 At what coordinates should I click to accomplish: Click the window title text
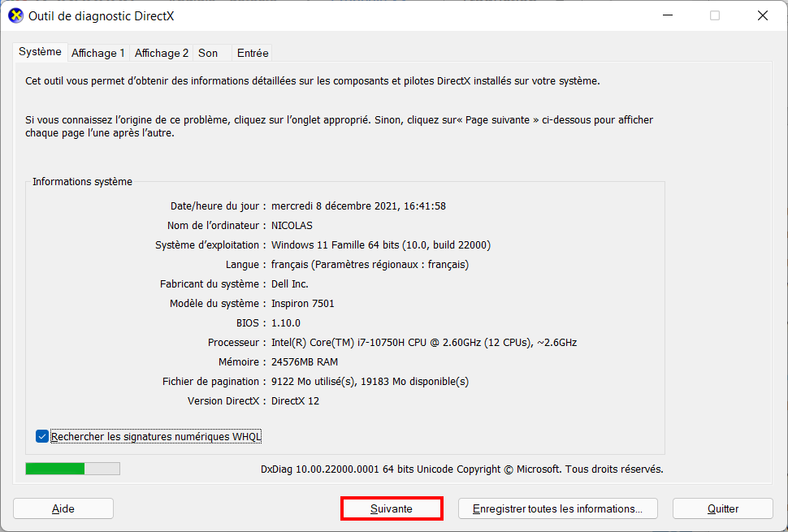click(x=101, y=16)
